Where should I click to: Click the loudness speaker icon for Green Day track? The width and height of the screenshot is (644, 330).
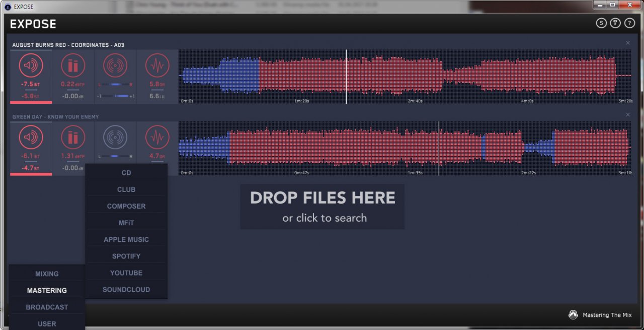[31, 137]
